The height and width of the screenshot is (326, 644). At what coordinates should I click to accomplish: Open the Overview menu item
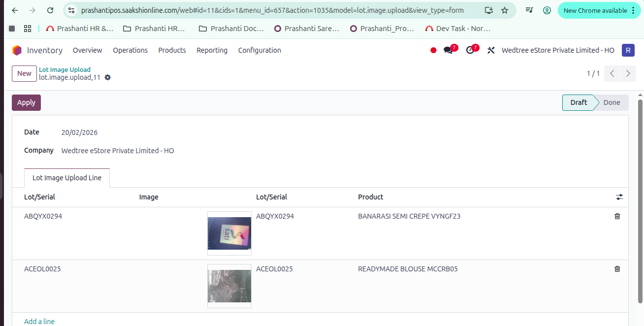tap(87, 50)
